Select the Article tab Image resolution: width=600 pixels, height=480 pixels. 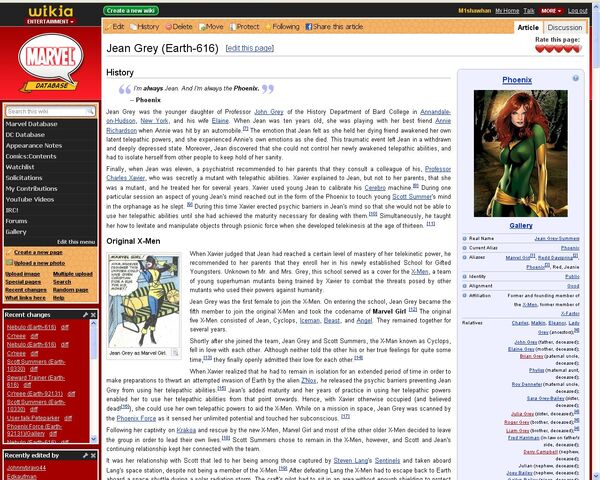(528, 28)
